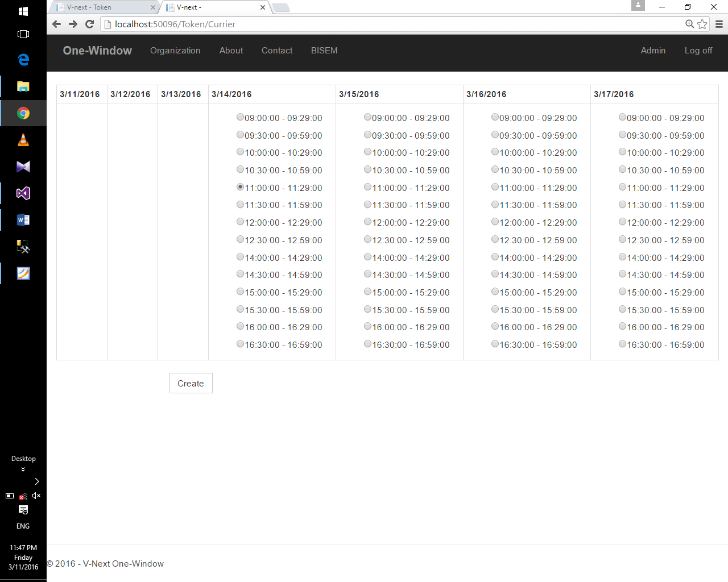Image resolution: width=728 pixels, height=582 pixels.
Task: Open File Explorer from taskbar
Action: (23, 86)
